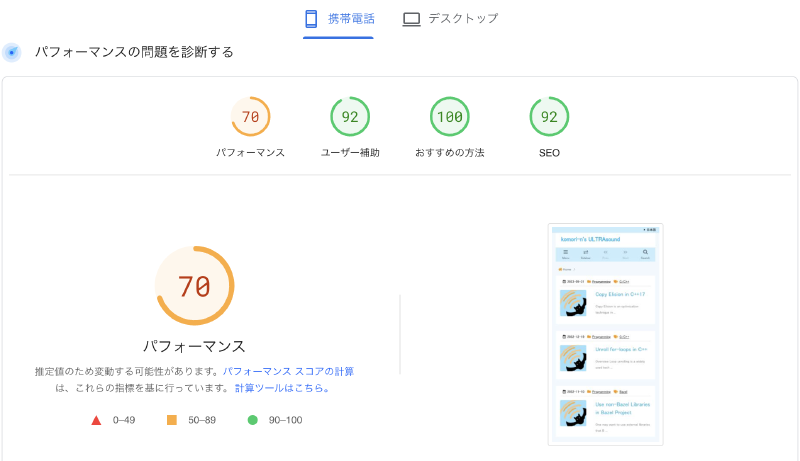Click the 90–100 range text
Screen dimensions: 800x461
pyautogui.click(x=286, y=420)
